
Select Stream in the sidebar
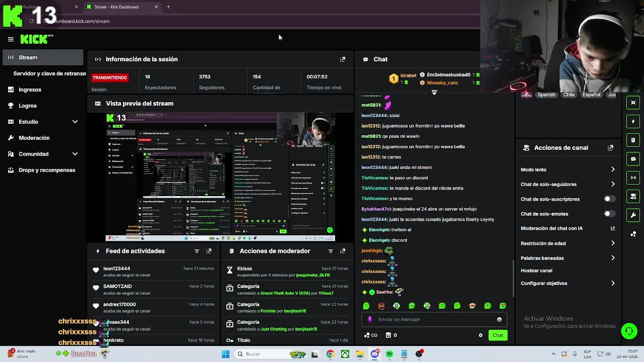pos(43,57)
